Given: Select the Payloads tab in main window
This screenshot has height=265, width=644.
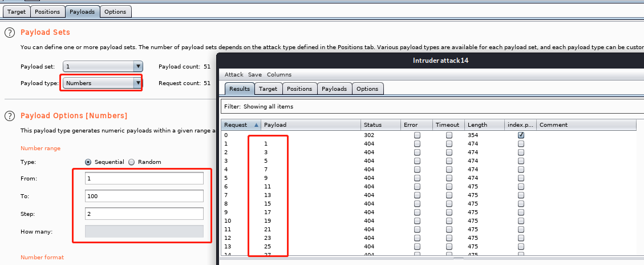Looking at the screenshot, I should [x=82, y=11].
